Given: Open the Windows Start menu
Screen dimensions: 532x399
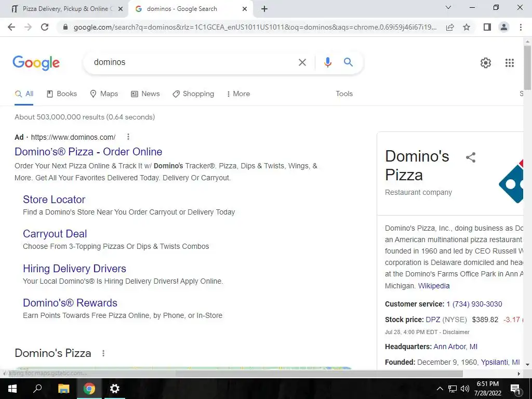Looking at the screenshot, I should pos(12,389).
